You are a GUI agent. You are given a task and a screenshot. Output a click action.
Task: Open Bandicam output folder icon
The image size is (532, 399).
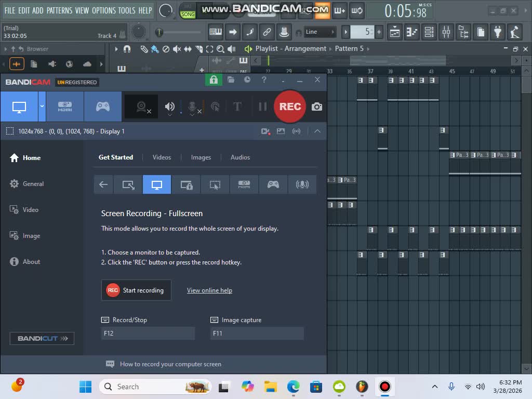(231, 80)
